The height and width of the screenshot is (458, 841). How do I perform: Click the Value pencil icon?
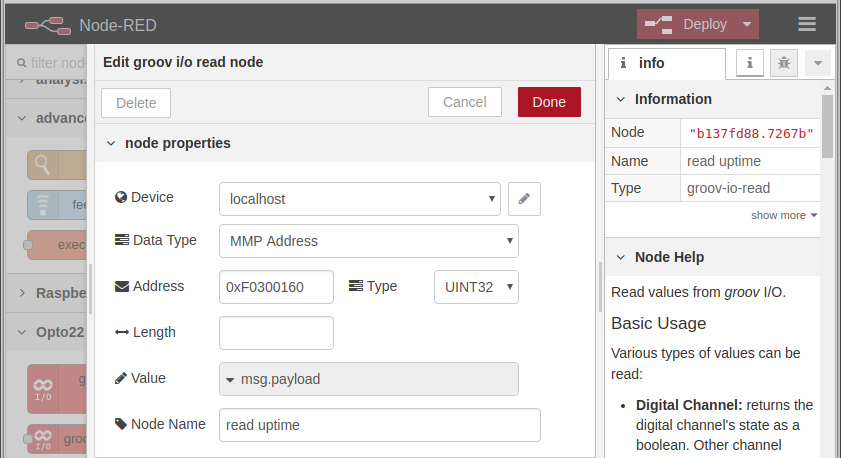(121, 378)
